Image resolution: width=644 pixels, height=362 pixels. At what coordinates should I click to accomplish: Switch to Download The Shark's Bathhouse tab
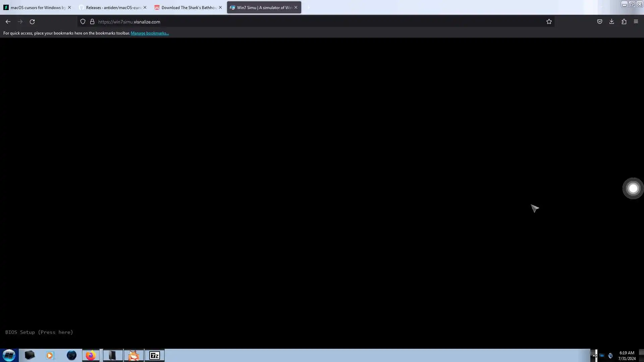(x=186, y=7)
